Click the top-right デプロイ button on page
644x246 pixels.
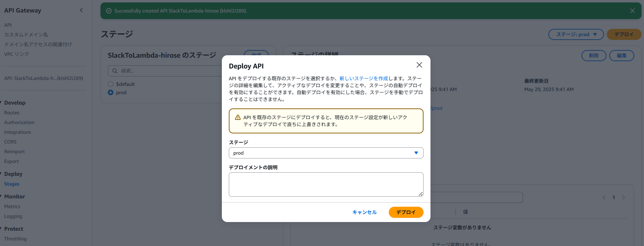[x=624, y=34]
